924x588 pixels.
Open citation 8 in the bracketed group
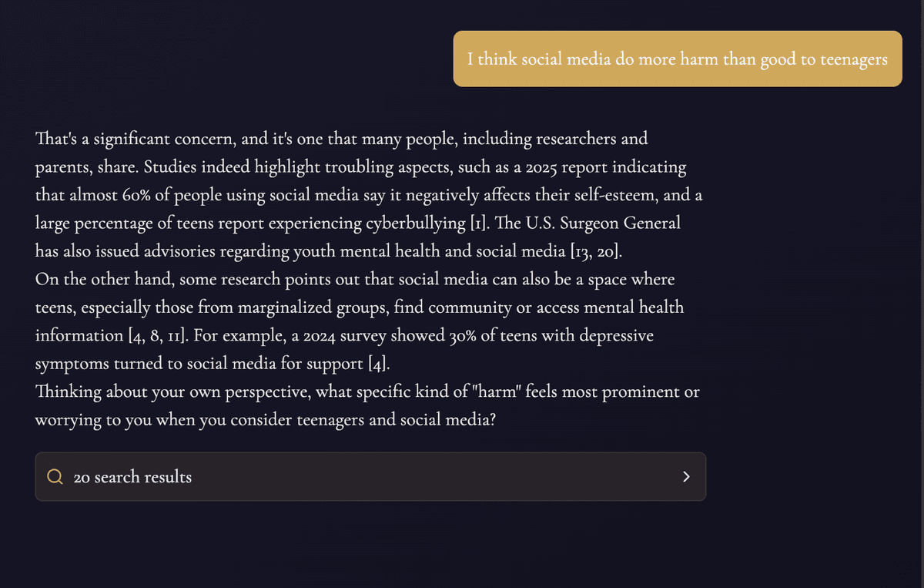pyautogui.click(x=155, y=336)
